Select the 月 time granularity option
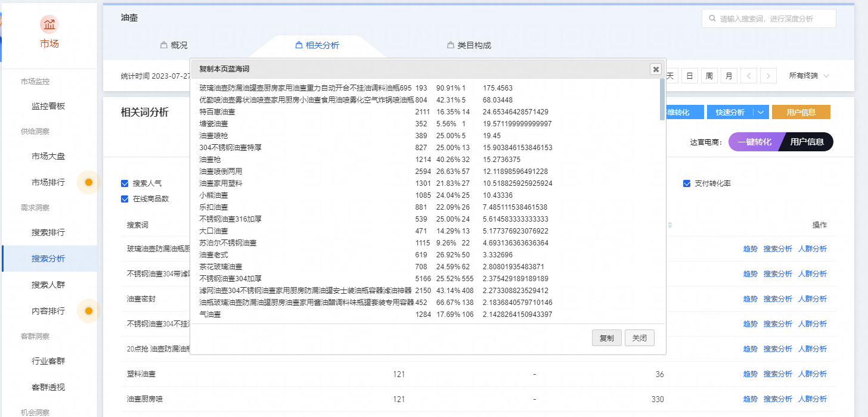Screen dimensions: 868x417 (x=728, y=76)
